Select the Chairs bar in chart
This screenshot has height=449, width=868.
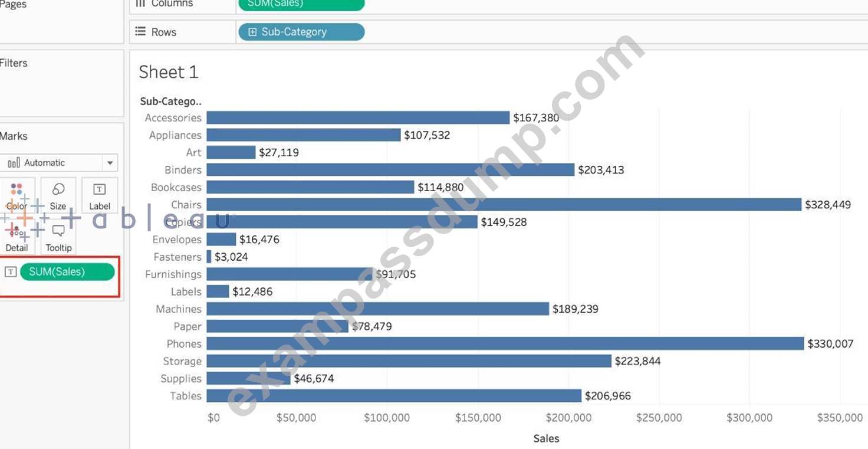pyautogui.click(x=504, y=205)
